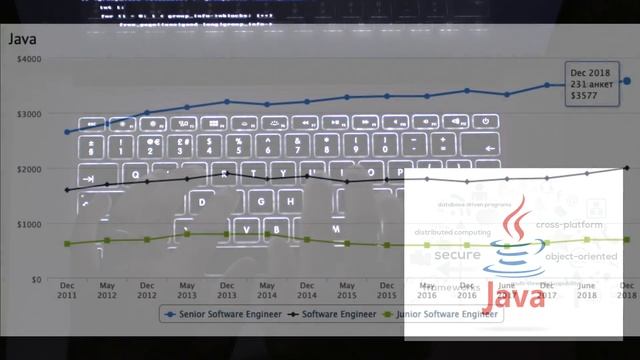The height and width of the screenshot is (360, 640).
Task: Click the $3000 y-axis label
Action: coord(29,114)
